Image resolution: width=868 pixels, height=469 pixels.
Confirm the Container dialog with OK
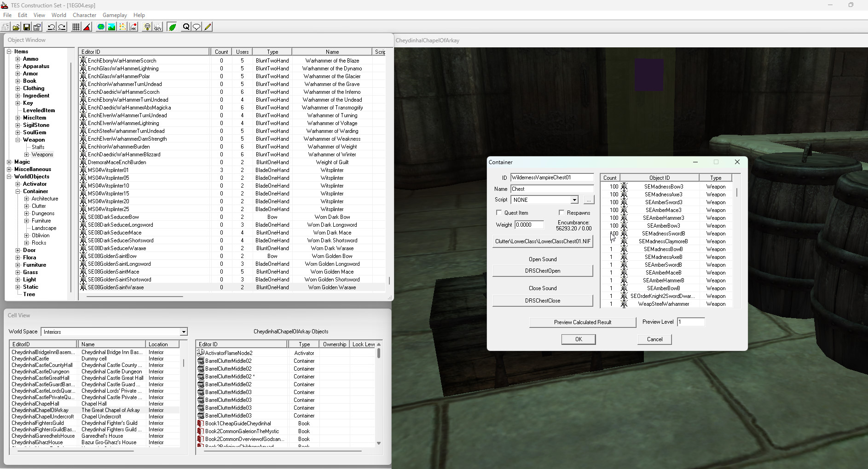579,339
